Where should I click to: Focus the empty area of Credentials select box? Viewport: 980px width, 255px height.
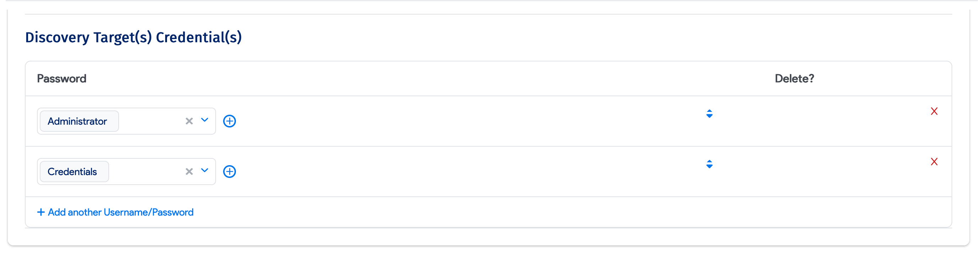click(146, 172)
